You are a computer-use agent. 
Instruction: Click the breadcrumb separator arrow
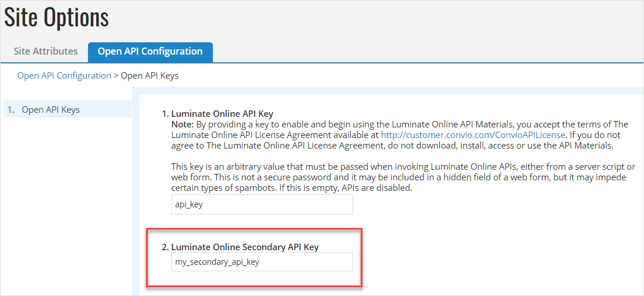[116, 76]
